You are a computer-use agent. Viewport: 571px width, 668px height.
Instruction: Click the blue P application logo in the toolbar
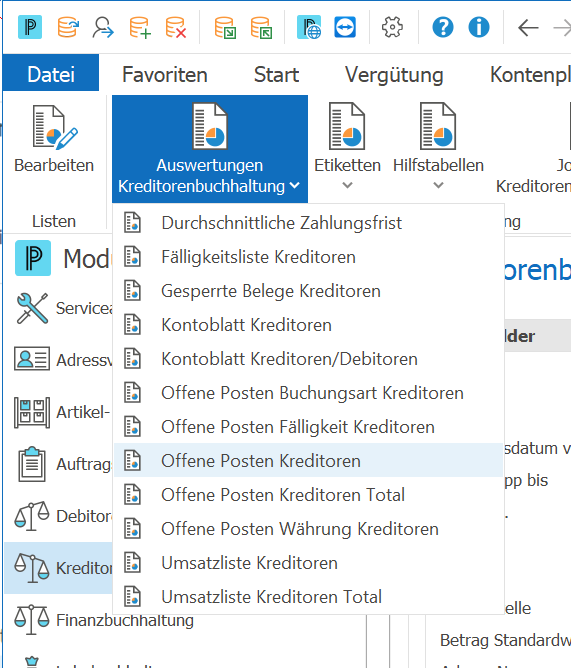coord(30,27)
